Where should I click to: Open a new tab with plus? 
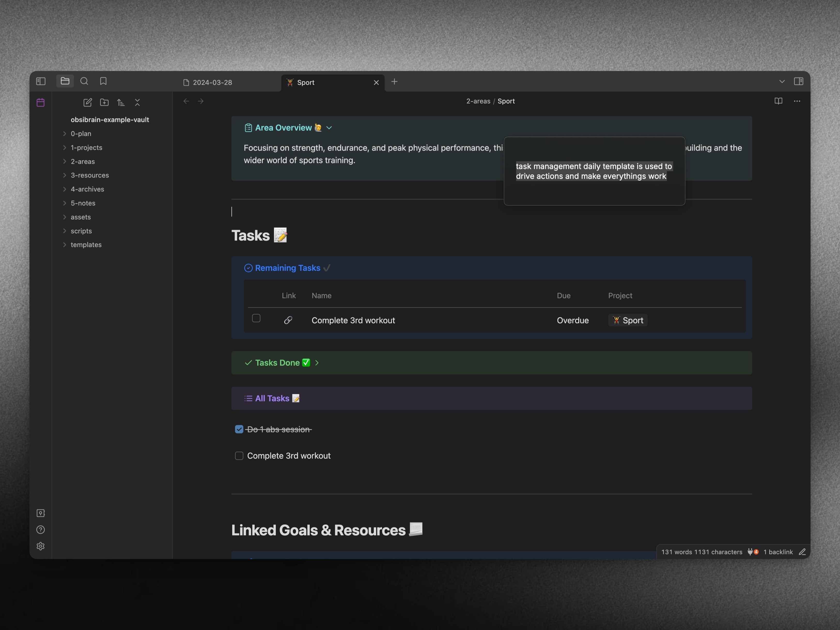pyautogui.click(x=394, y=82)
